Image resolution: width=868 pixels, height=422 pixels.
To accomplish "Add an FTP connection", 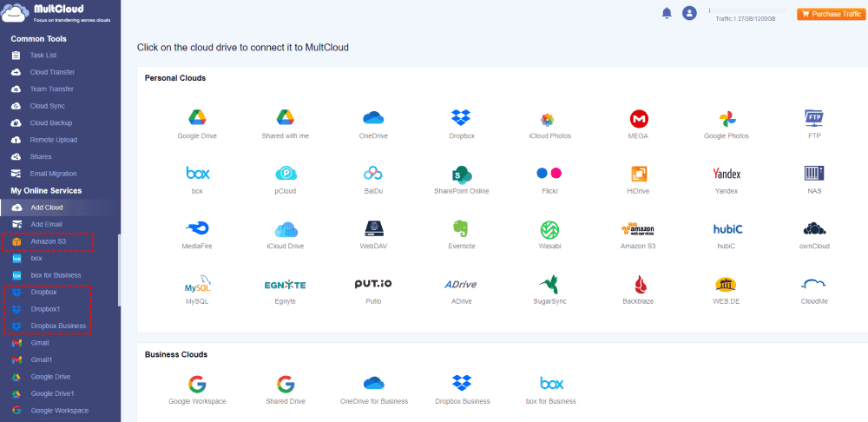I will (814, 124).
